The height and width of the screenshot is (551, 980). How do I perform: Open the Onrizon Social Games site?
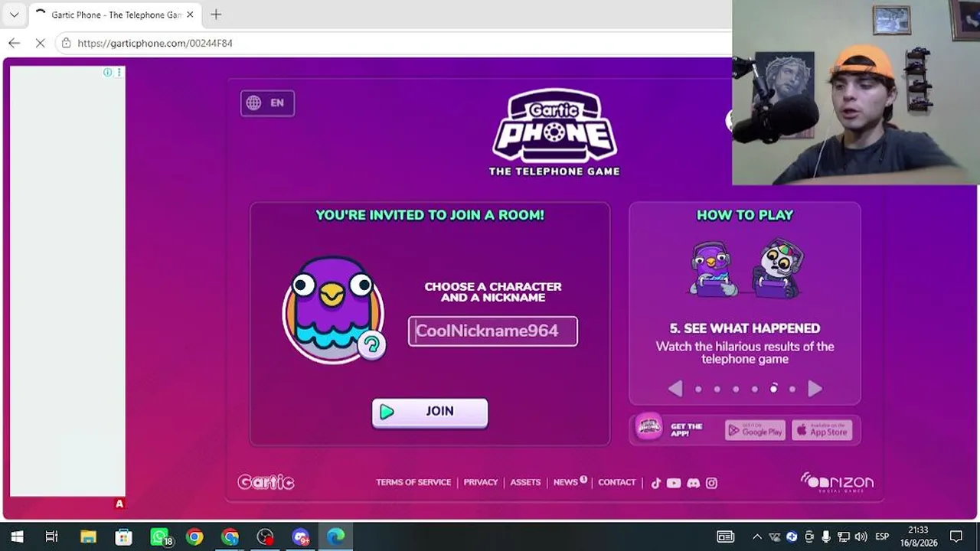pyautogui.click(x=837, y=482)
